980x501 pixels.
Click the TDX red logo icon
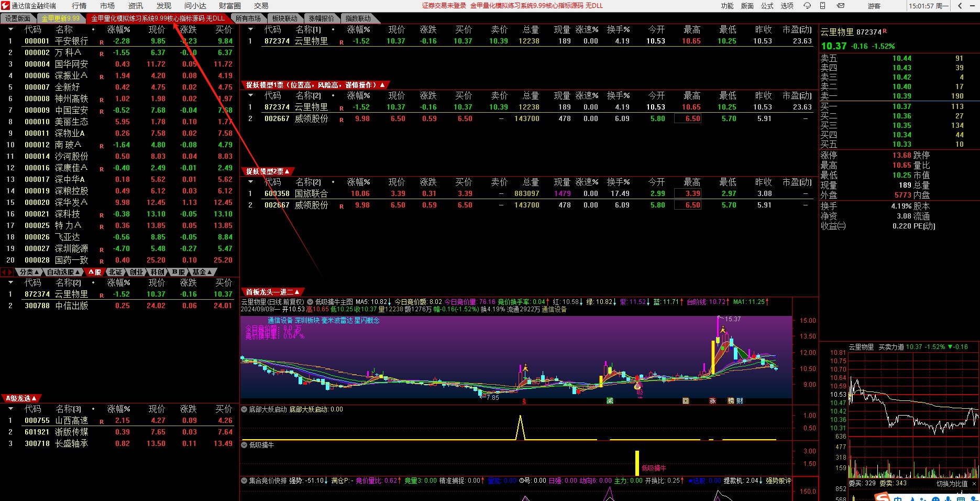tap(5, 6)
